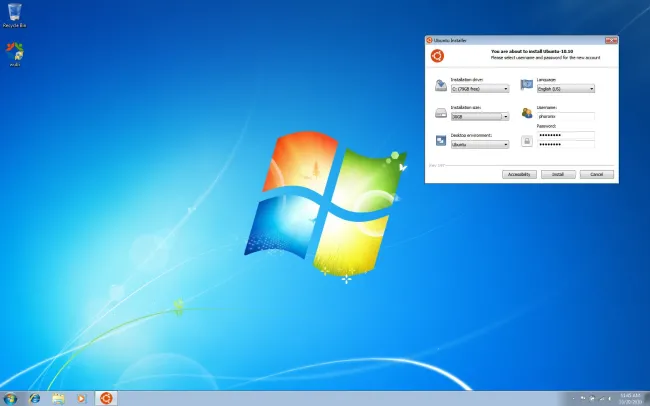Screen dimensions: 650x406
Task: Click the Action Center flag tray icon
Action: [x=583, y=398]
